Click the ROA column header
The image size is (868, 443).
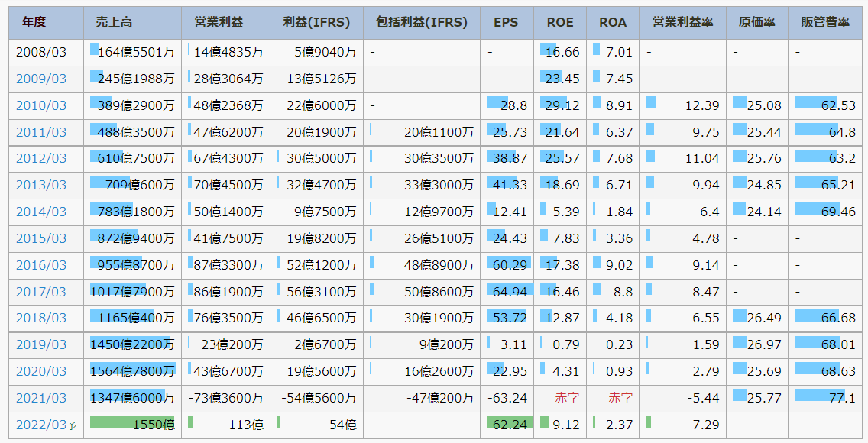[613, 23]
